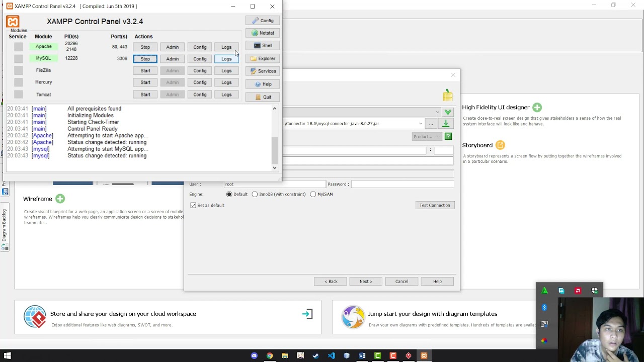This screenshot has height=362, width=644.
Task: Click the XAMPP icon in the taskbar
Action: point(424,355)
